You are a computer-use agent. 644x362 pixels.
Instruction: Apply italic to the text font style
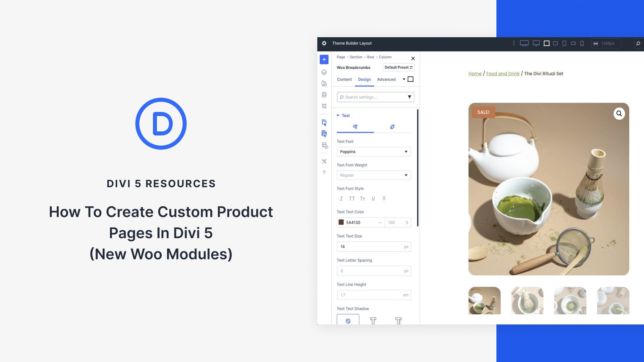(x=341, y=198)
